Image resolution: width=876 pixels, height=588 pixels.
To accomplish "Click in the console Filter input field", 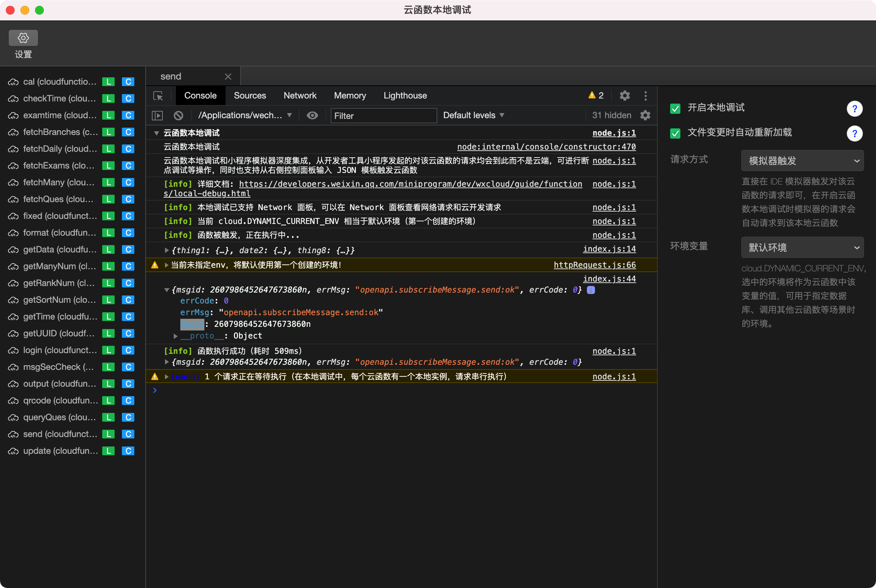I will [x=383, y=116].
